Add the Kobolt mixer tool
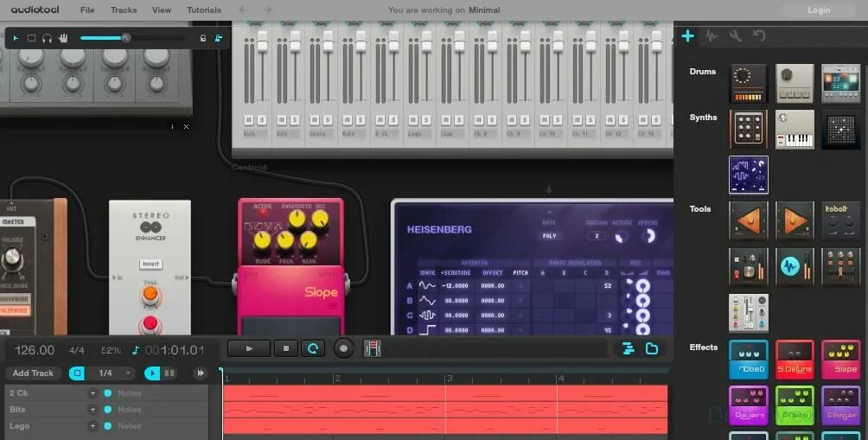This screenshot has height=440, width=868. click(841, 220)
